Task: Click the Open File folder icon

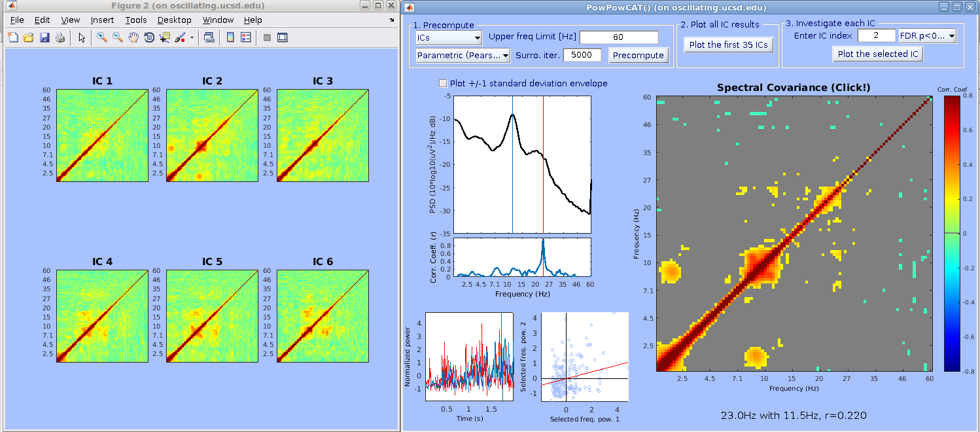Action: [x=29, y=38]
